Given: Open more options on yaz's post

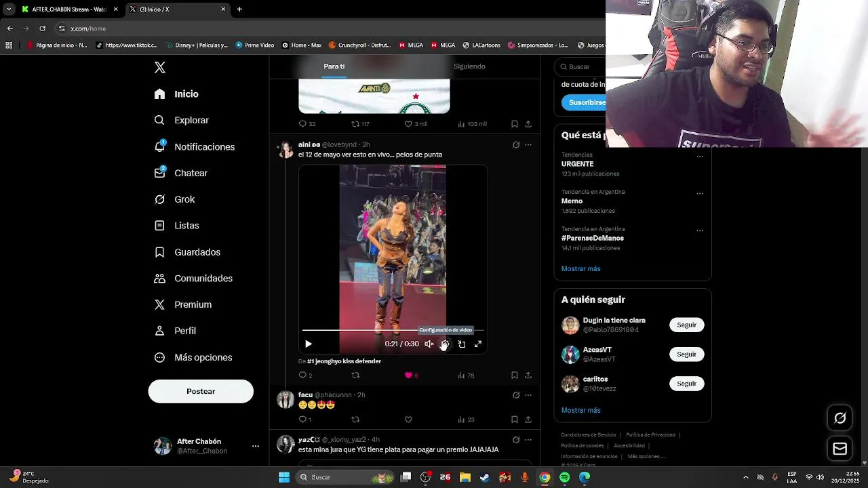Looking at the screenshot, I should [528, 440].
